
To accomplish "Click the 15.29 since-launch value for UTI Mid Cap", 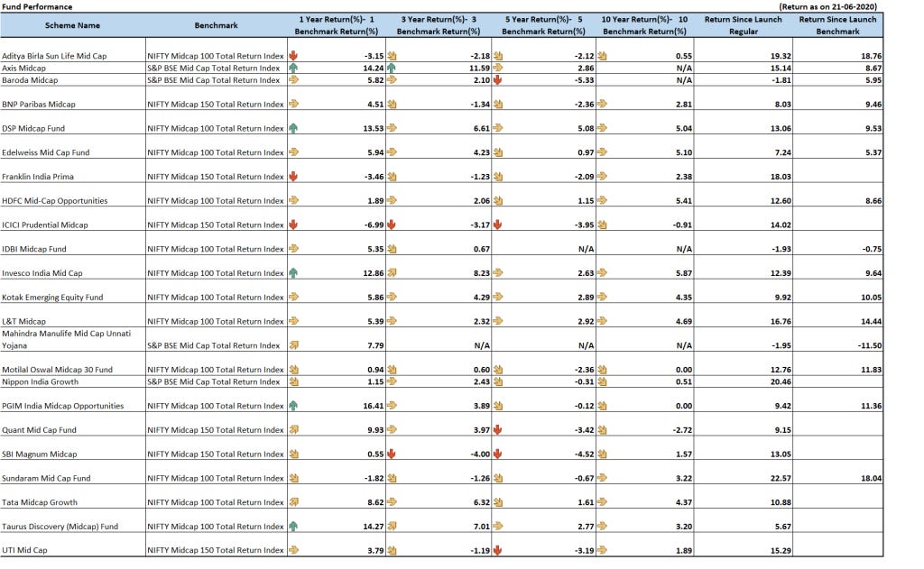I will (781, 551).
